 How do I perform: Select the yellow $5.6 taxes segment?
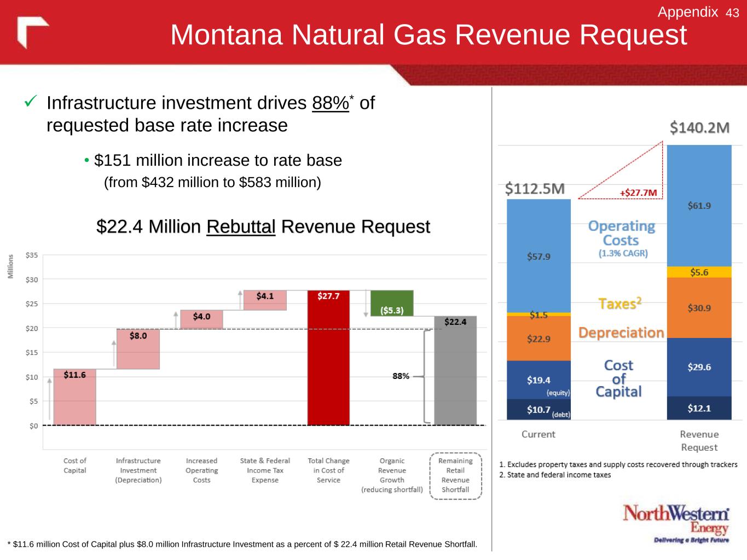point(699,272)
